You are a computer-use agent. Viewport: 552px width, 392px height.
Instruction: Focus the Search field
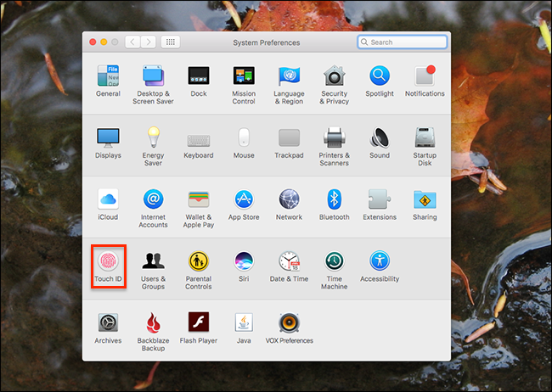tap(403, 42)
